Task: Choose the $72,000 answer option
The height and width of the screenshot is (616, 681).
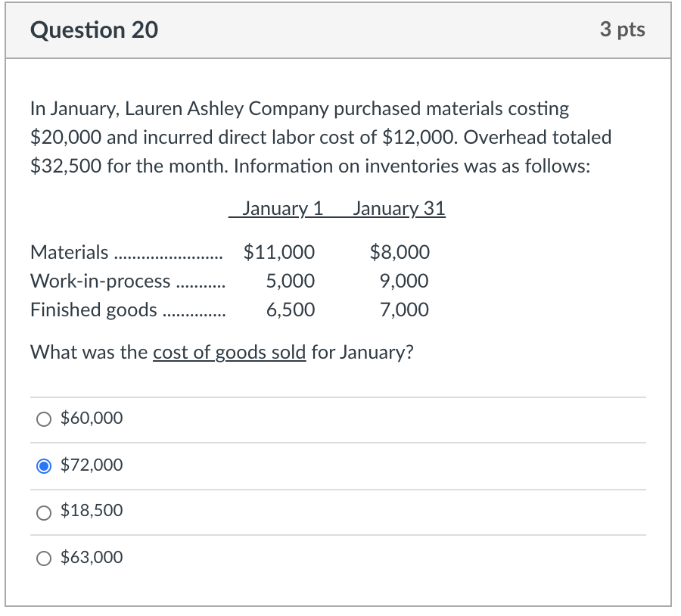Action: (44, 465)
